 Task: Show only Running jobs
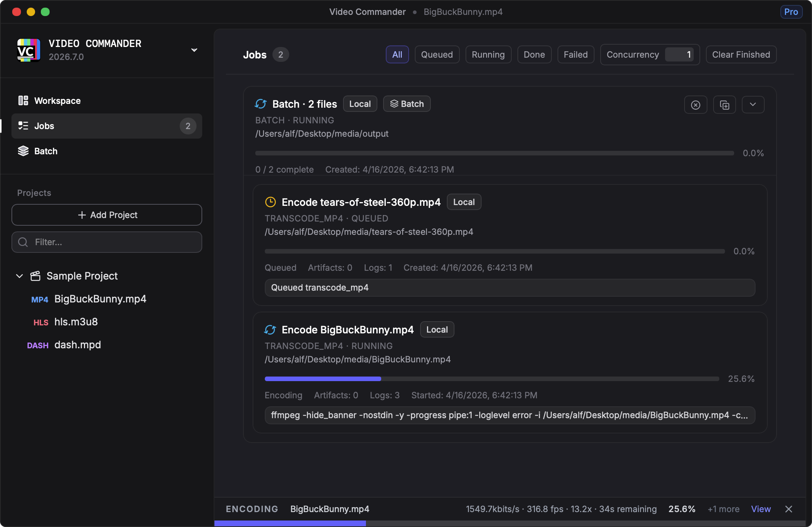pyautogui.click(x=488, y=55)
